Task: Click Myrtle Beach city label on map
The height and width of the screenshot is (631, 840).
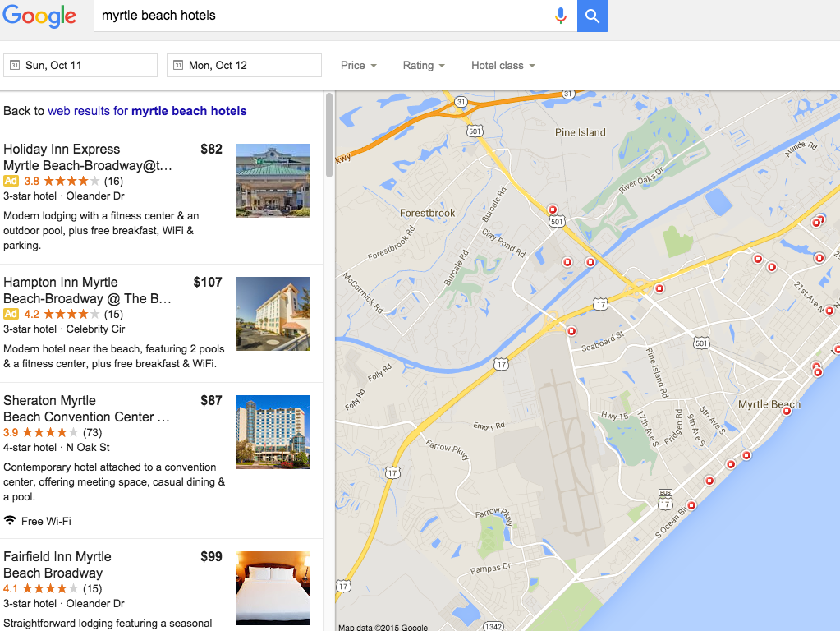Action: point(769,404)
